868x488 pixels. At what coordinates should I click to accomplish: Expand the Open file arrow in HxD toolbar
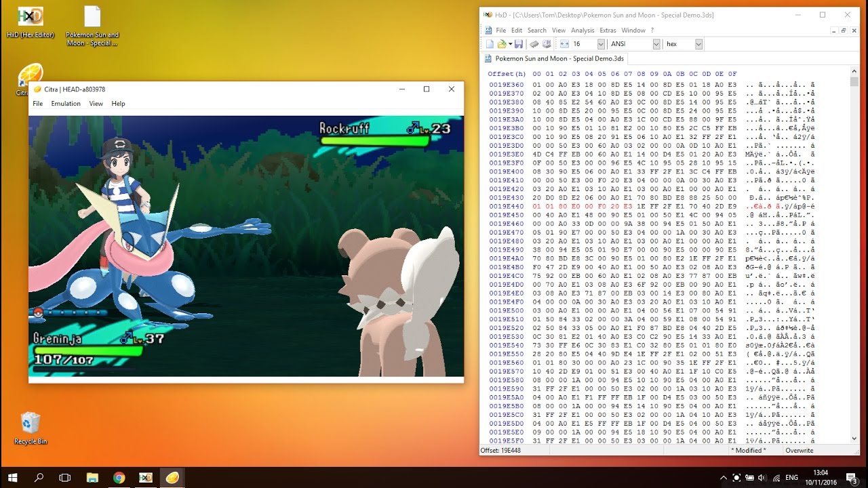click(x=510, y=44)
